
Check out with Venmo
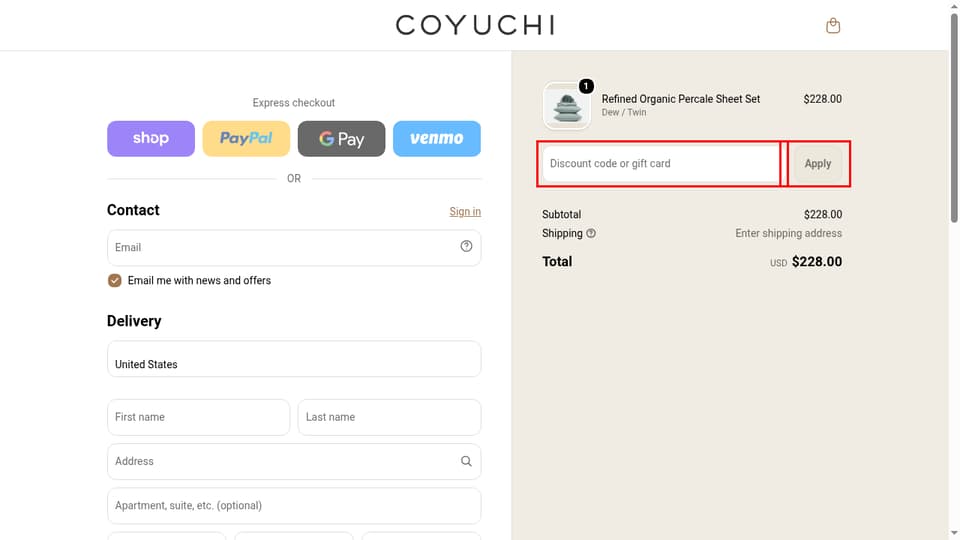(437, 138)
